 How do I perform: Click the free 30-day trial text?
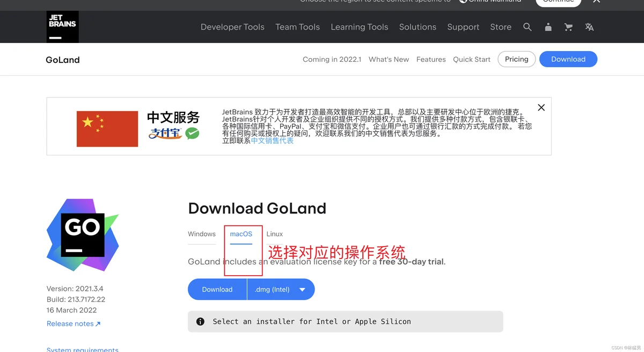[412, 262]
